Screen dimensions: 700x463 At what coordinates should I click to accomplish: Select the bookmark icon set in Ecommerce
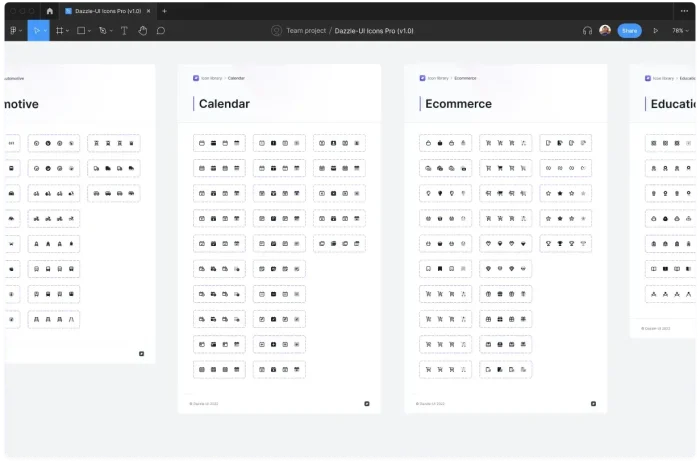pos(446,269)
